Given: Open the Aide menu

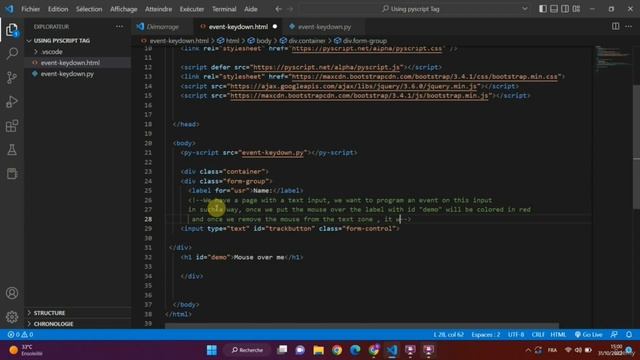Looking at the screenshot, I should coord(251,9).
